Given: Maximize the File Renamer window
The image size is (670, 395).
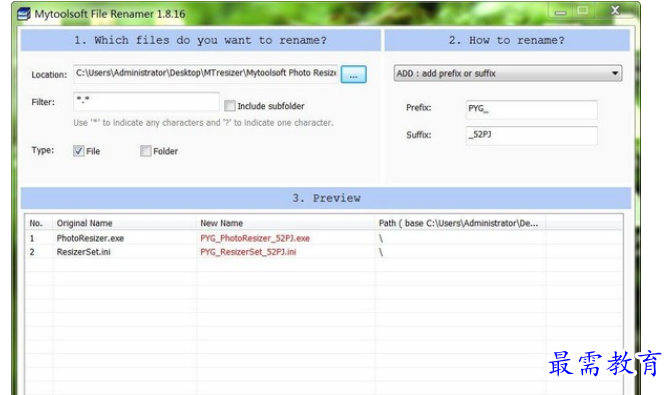Looking at the screenshot, I should [x=582, y=11].
